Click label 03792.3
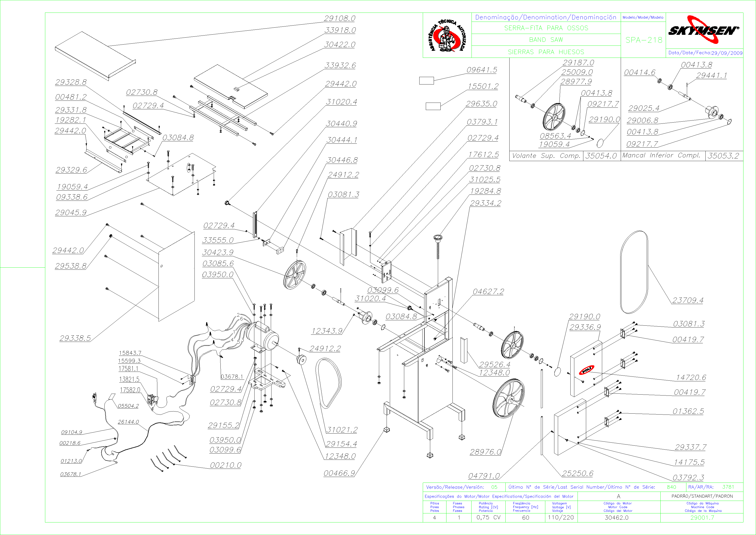756x535 pixels. click(x=688, y=478)
